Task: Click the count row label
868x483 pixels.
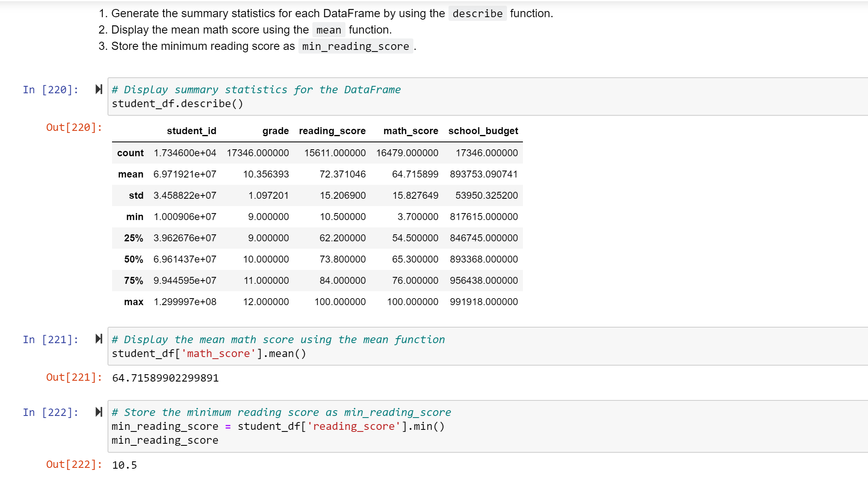Action: (x=130, y=153)
